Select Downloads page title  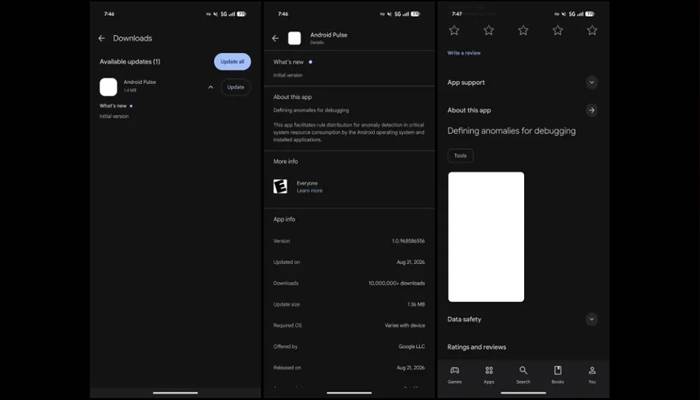(133, 38)
